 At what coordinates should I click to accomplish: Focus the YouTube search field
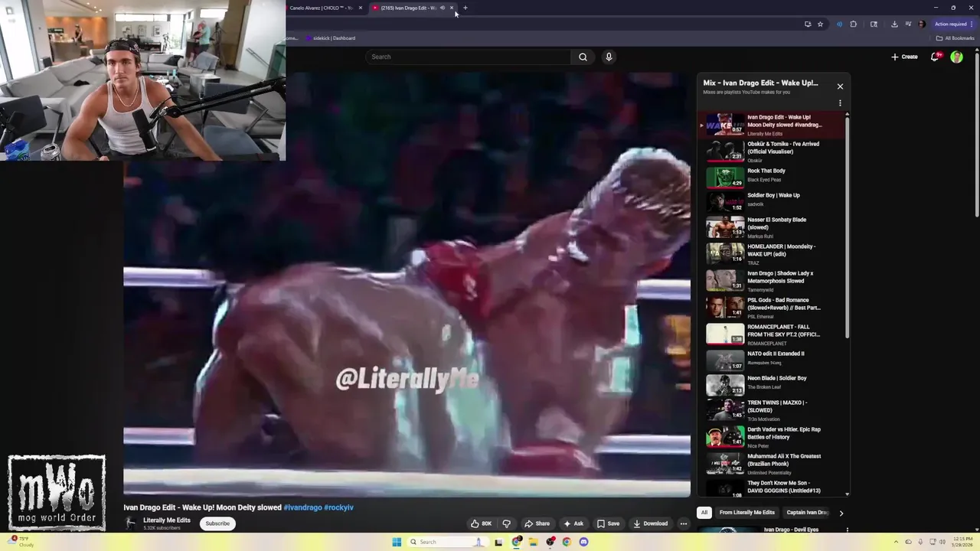(469, 57)
